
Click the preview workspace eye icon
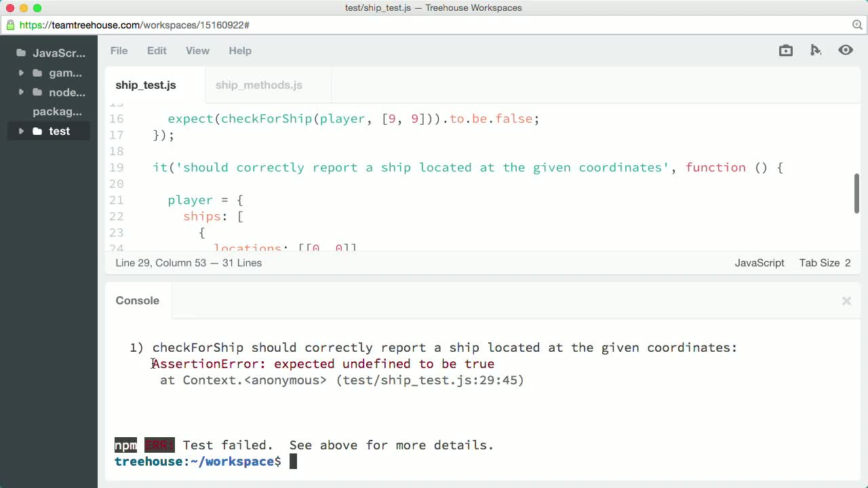point(846,50)
